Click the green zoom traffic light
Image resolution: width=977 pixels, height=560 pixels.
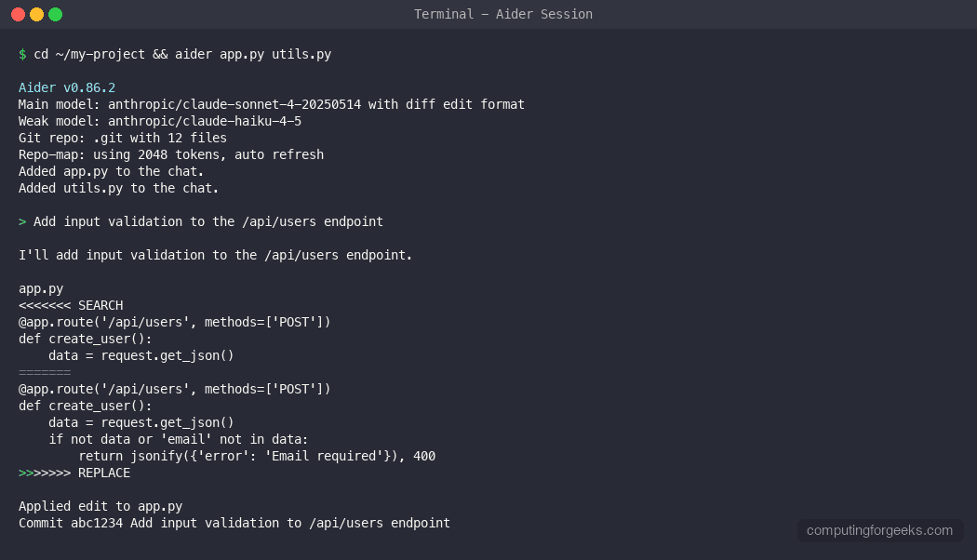tap(54, 14)
